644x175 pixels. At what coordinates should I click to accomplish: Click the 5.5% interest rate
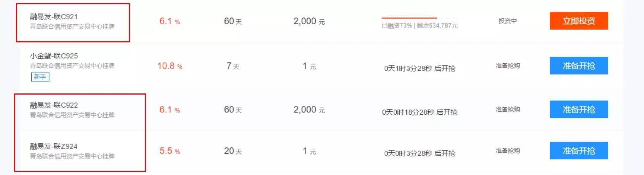click(x=169, y=151)
